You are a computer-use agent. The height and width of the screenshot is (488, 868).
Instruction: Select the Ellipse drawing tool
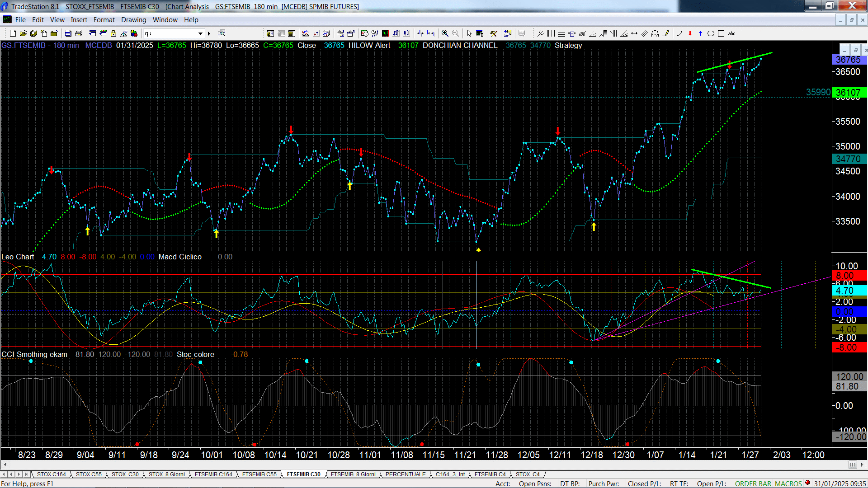click(711, 33)
